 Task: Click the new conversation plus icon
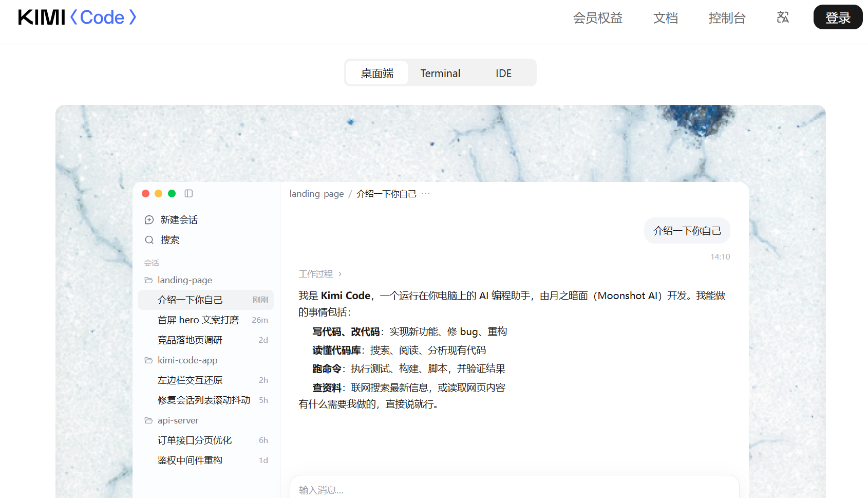pyautogui.click(x=149, y=220)
